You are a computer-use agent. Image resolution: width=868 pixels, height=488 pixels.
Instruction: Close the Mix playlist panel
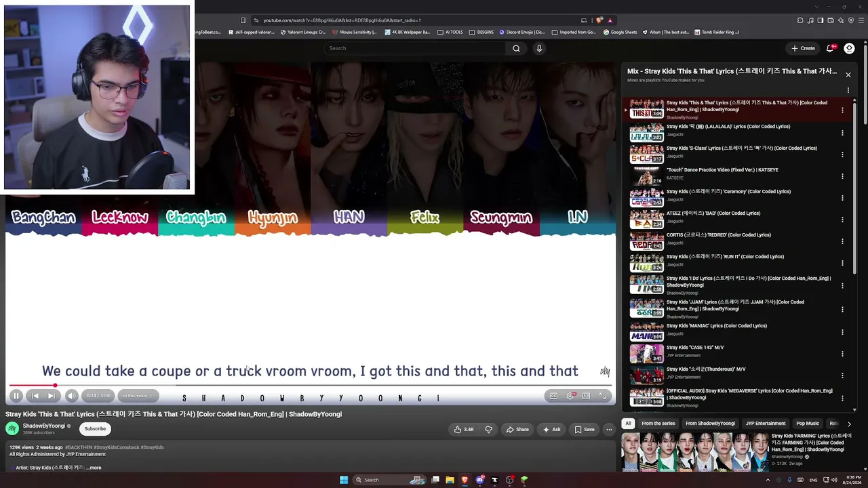coord(848,75)
